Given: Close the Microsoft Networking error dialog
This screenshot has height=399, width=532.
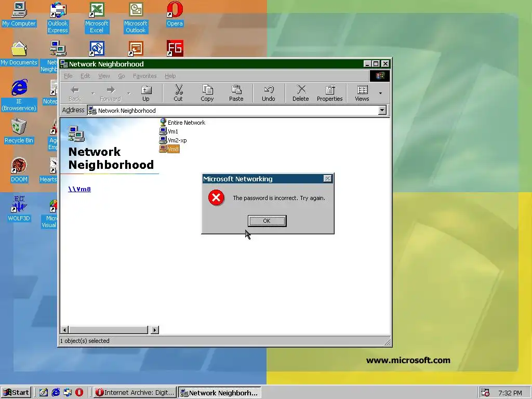Looking at the screenshot, I should 327,179.
